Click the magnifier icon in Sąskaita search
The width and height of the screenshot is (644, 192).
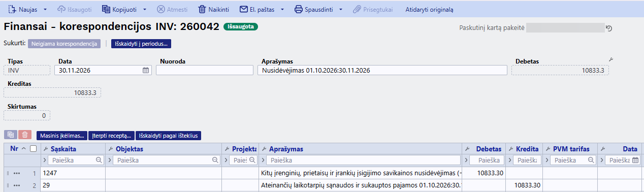[99, 160]
